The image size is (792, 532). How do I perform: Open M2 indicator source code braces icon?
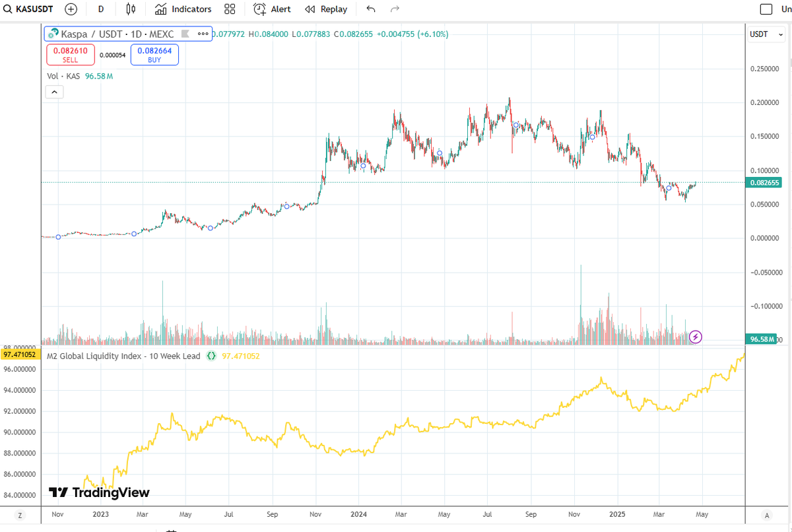click(x=211, y=356)
